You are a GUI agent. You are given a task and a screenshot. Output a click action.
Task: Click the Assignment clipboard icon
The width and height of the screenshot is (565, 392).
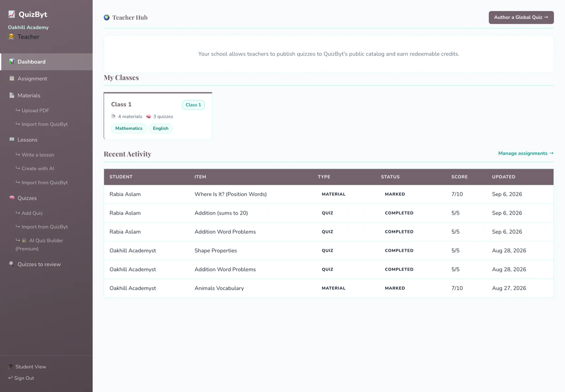[12, 78]
